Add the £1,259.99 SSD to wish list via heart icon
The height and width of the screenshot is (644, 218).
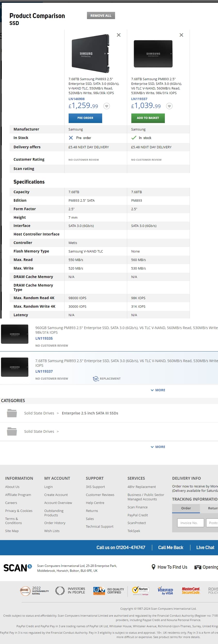pos(107,106)
